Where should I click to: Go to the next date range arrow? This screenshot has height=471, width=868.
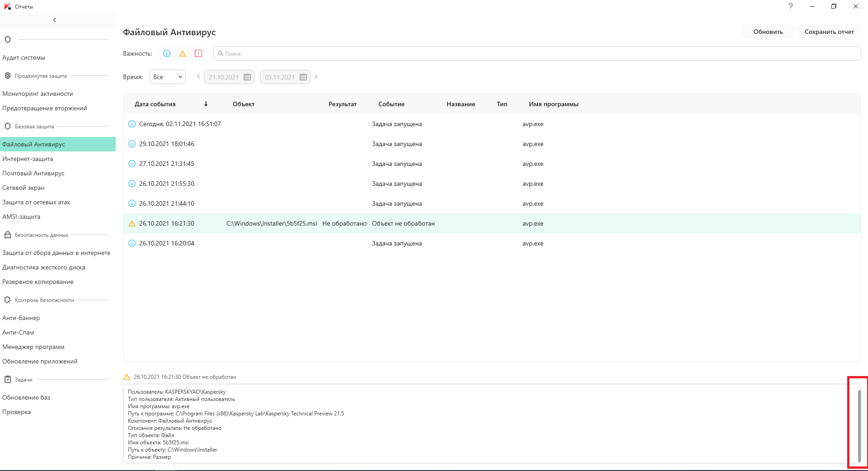tap(316, 77)
